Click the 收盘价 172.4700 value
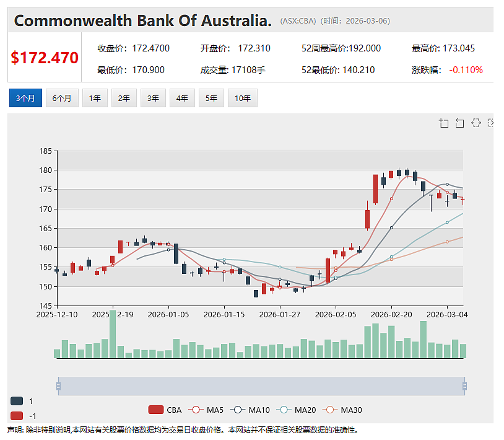This screenshot has width=504, height=440. (x=150, y=48)
